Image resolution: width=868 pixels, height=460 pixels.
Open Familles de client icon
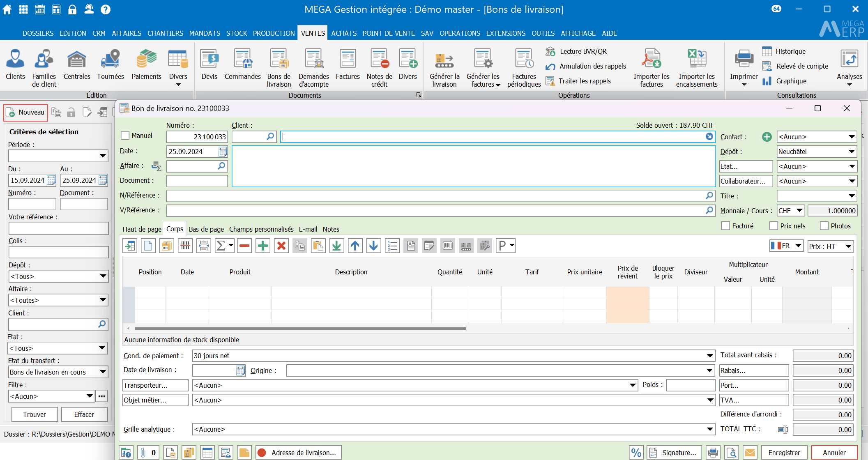click(x=44, y=68)
